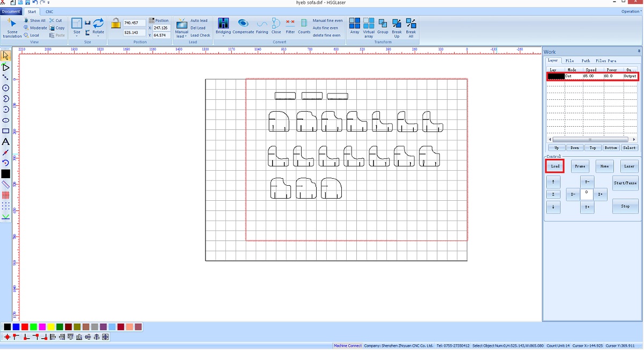This screenshot has width=644, height=350.
Task: Click the Home button in Control
Action: (604, 166)
